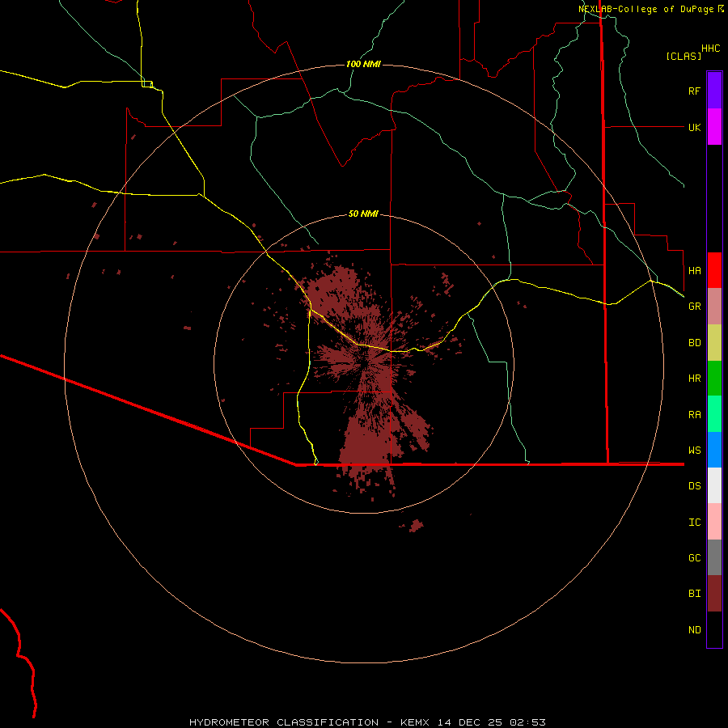728x728 pixels.
Task: Click the RA legend label
Action: 694,415
